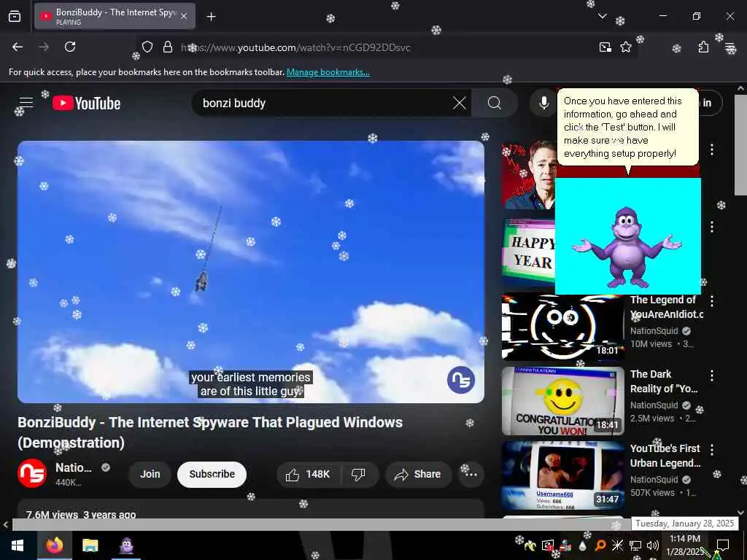Viewport: 747px width, 560px height.
Task: Click the NationSquid watermark on the video
Action: [x=461, y=380]
